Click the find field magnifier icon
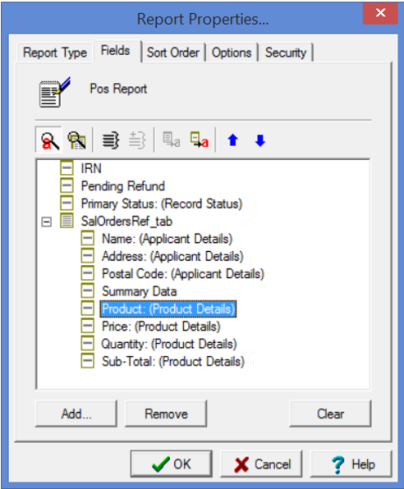 click(50, 140)
